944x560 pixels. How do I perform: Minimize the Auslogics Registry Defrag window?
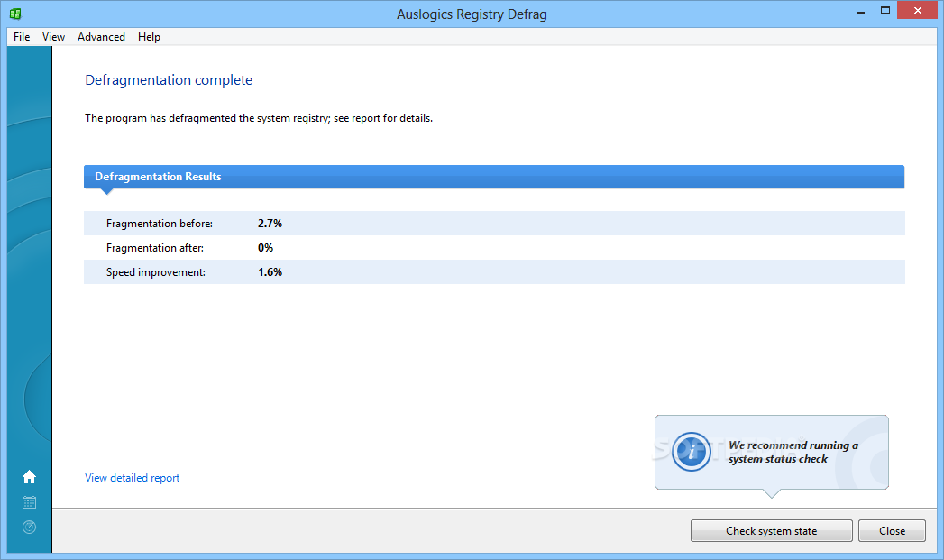click(x=861, y=11)
